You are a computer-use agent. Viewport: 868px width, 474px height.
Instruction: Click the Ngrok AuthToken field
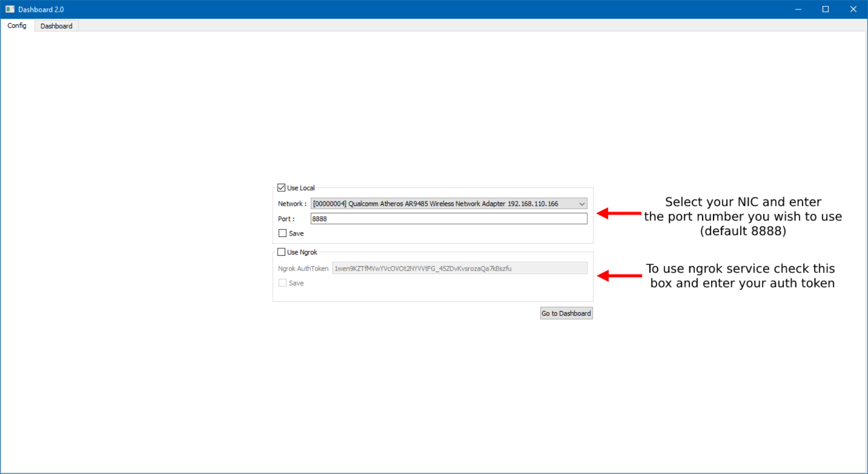coord(459,268)
